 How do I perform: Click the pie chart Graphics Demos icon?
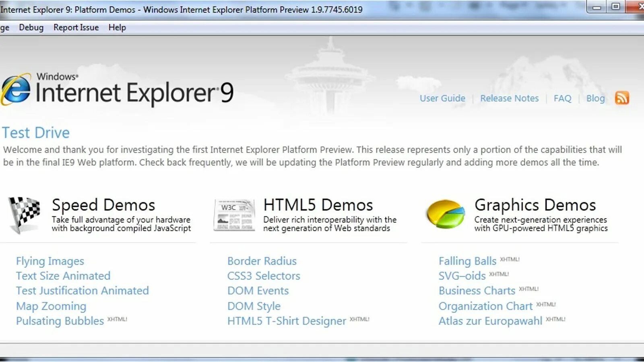(446, 214)
